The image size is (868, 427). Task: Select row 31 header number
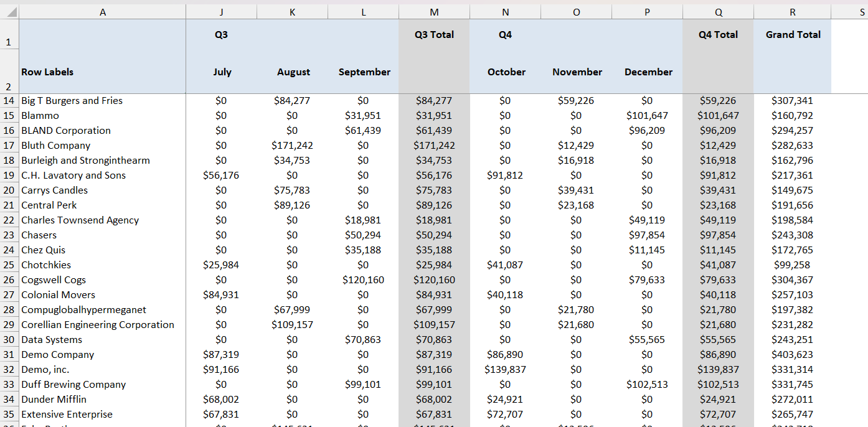9,355
